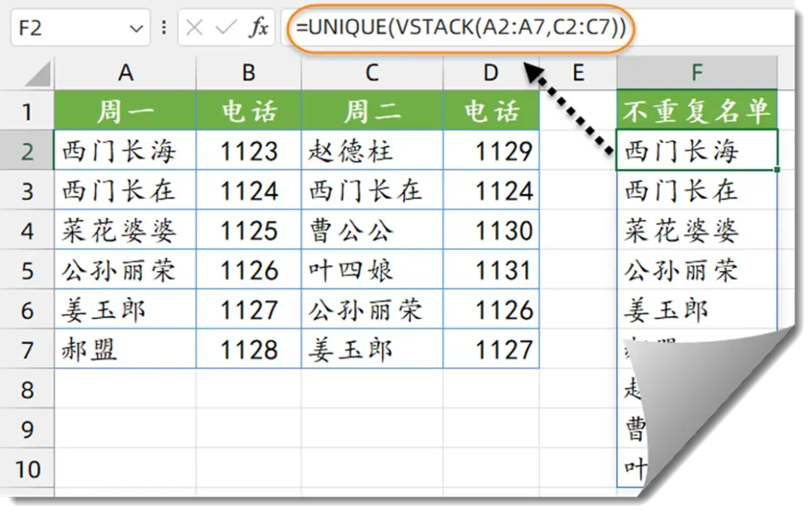Select cell A5 公孙丽荣
This screenshot has height=514, width=812.
click(x=126, y=270)
